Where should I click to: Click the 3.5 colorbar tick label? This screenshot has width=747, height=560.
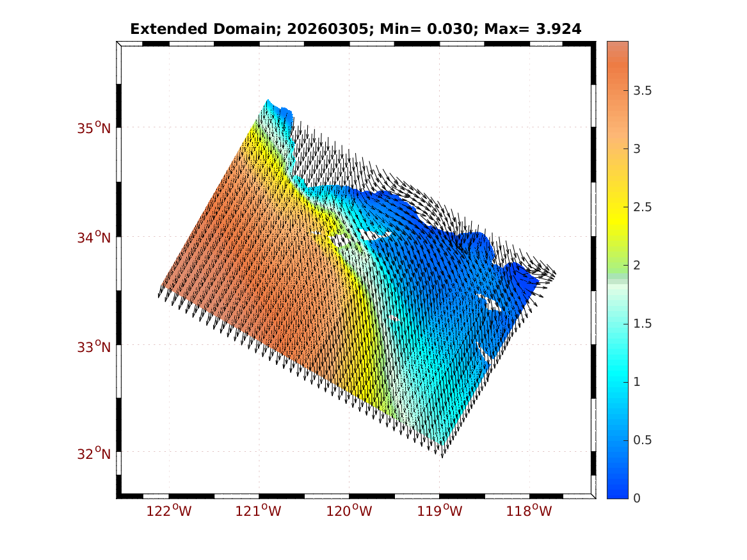click(x=642, y=91)
